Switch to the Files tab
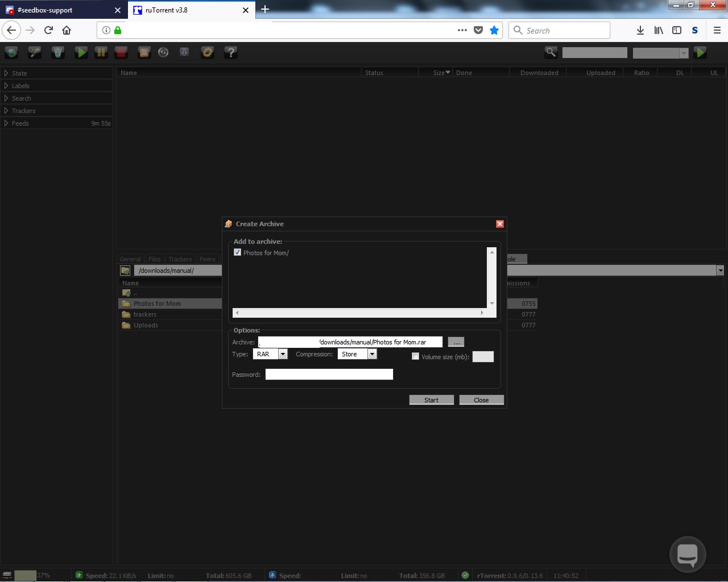This screenshot has width=728, height=582. tap(154, 259)
